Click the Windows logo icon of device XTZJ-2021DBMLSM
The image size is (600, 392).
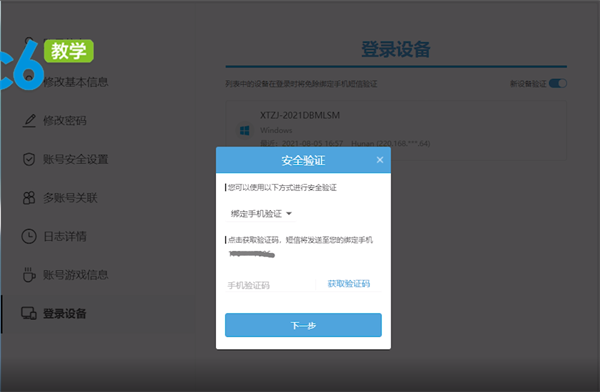245,131
